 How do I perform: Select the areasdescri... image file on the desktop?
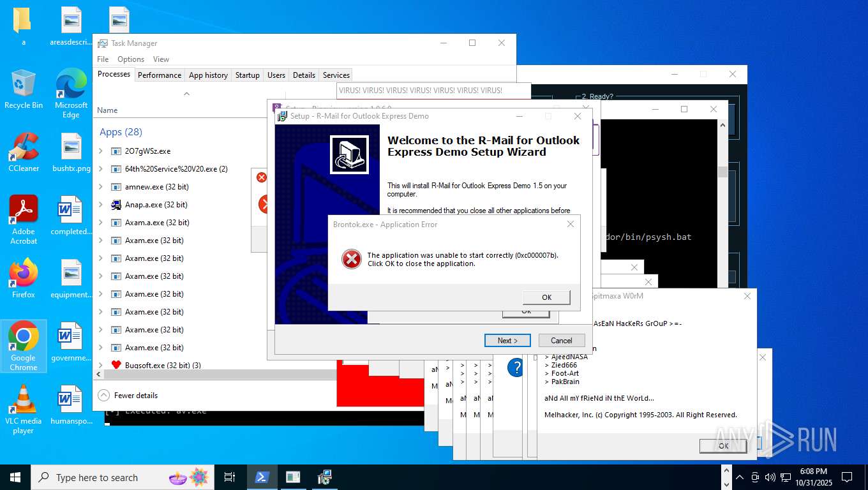point(71,26)
